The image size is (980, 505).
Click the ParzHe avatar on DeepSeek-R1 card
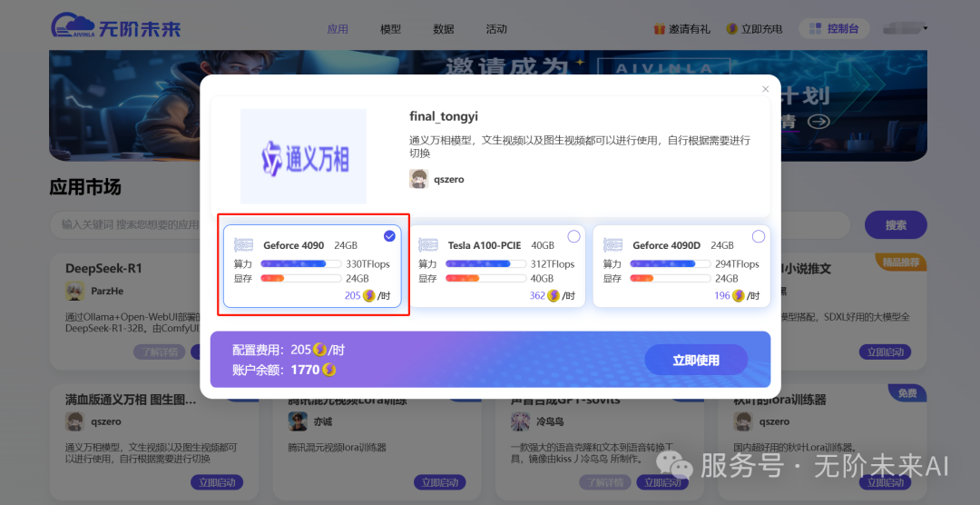(x=75, y=291)
